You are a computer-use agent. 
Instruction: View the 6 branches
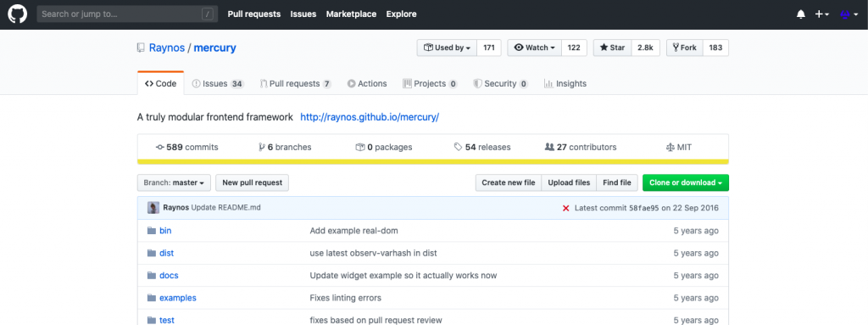point(285,148)
